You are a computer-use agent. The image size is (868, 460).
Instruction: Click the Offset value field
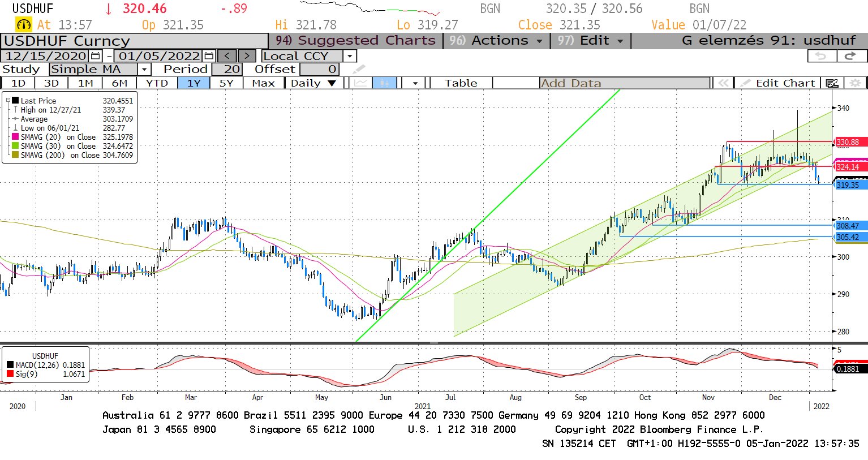pyautogui.click(x=320, y=70)
